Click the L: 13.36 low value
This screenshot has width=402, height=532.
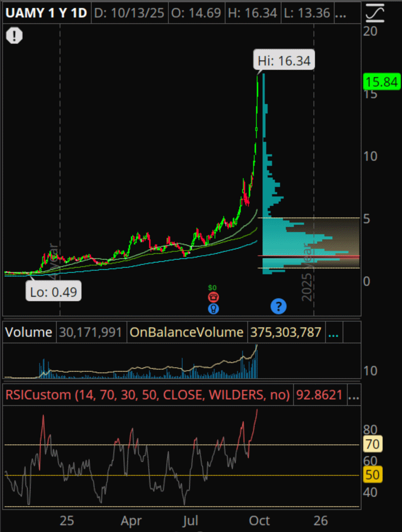307,13
